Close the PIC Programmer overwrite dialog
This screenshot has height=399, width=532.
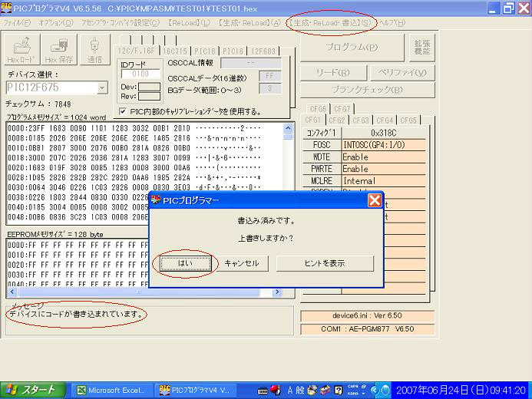click(x=374, y=200)
